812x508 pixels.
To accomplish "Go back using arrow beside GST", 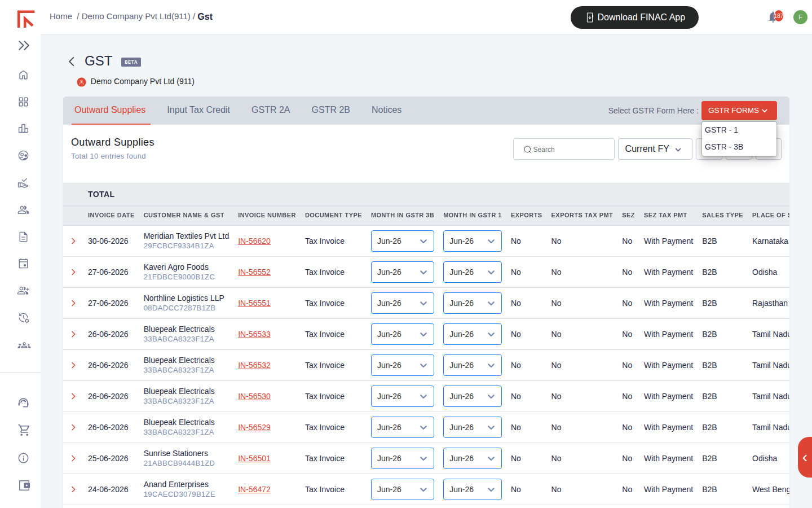I will click(72, 62).
